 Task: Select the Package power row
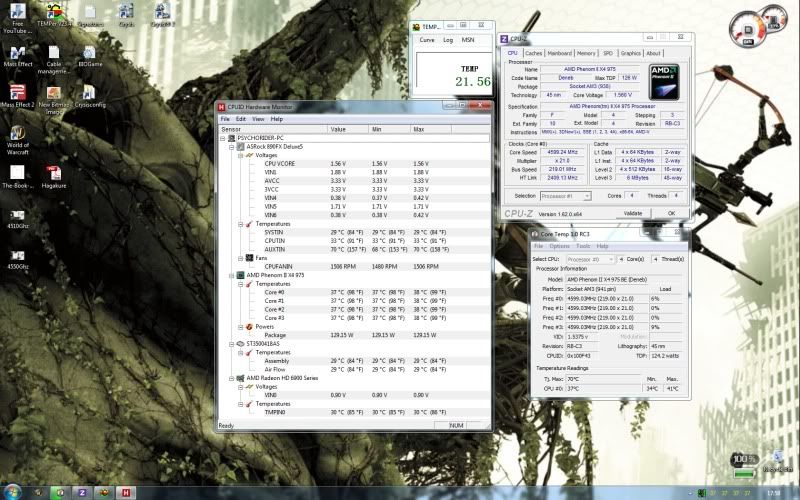354,335
